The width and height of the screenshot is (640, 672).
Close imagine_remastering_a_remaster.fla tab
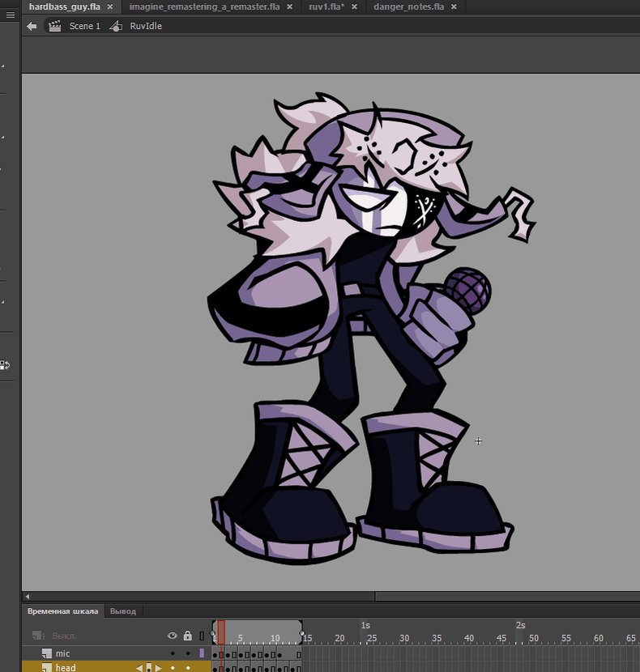290,6
